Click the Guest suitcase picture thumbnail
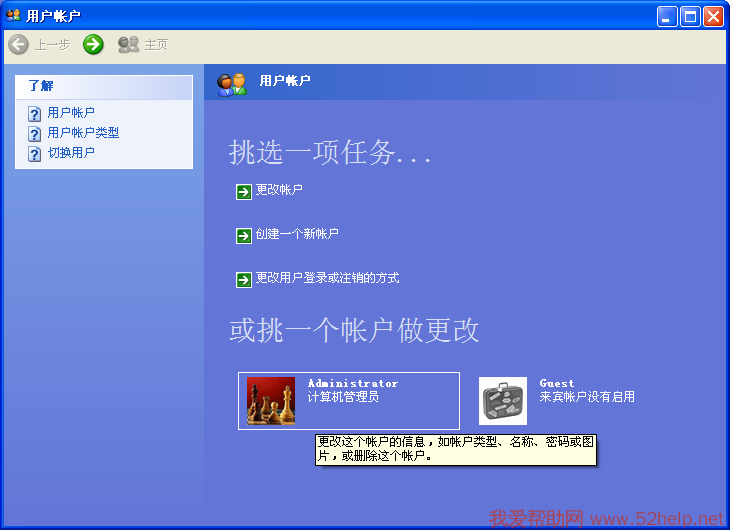This screenshot has height=530, width=730. (502, 401)
